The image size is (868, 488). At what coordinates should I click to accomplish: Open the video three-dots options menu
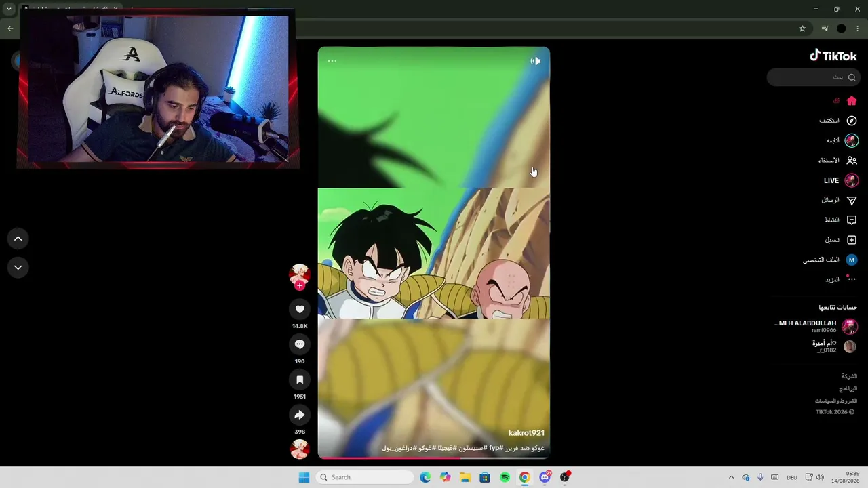332,61
